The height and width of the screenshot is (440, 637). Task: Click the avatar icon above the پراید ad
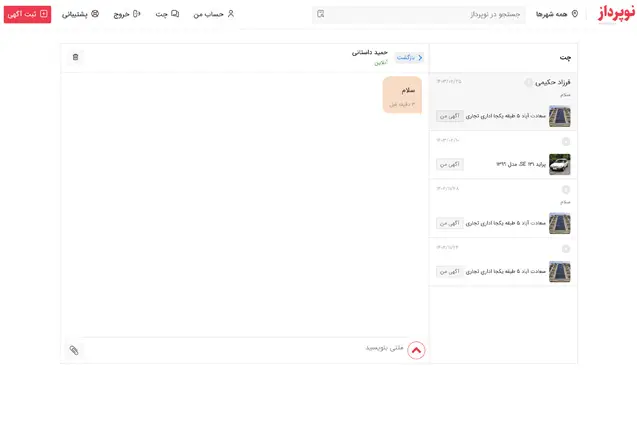[566, 141]
